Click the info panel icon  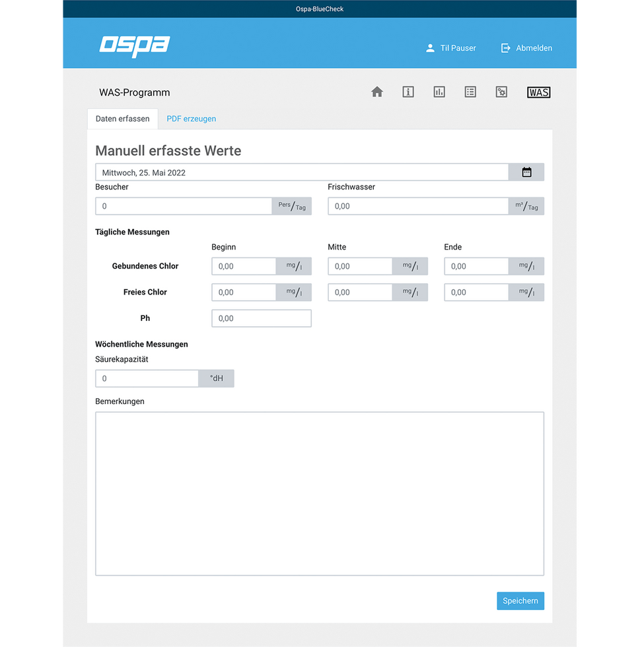(408, 92)
